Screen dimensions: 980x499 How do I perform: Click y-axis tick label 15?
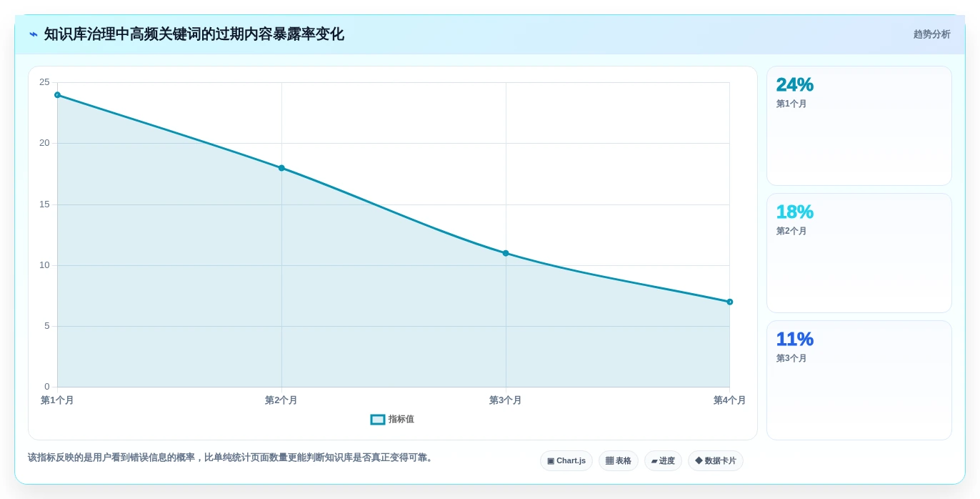point(44,204)
